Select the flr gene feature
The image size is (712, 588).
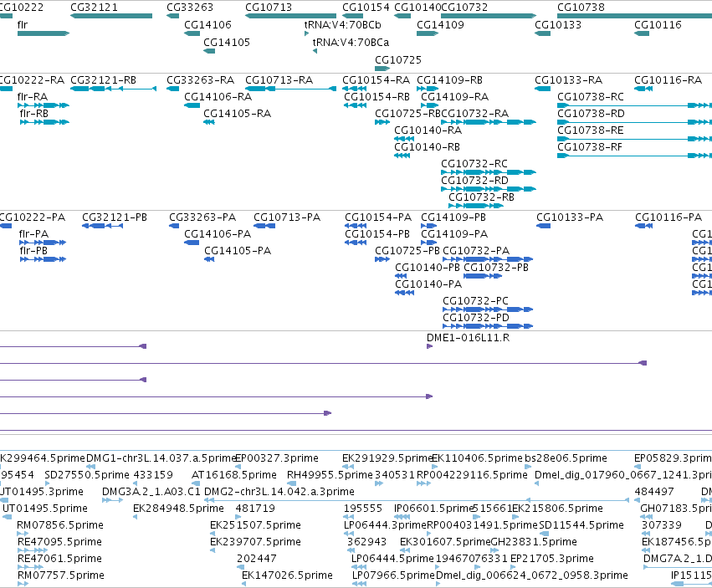tap(44, 33)
